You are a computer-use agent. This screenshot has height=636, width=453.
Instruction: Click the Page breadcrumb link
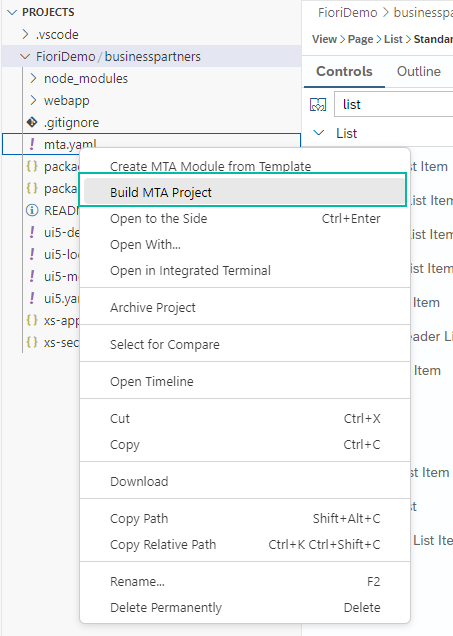(x=361, y=39)
